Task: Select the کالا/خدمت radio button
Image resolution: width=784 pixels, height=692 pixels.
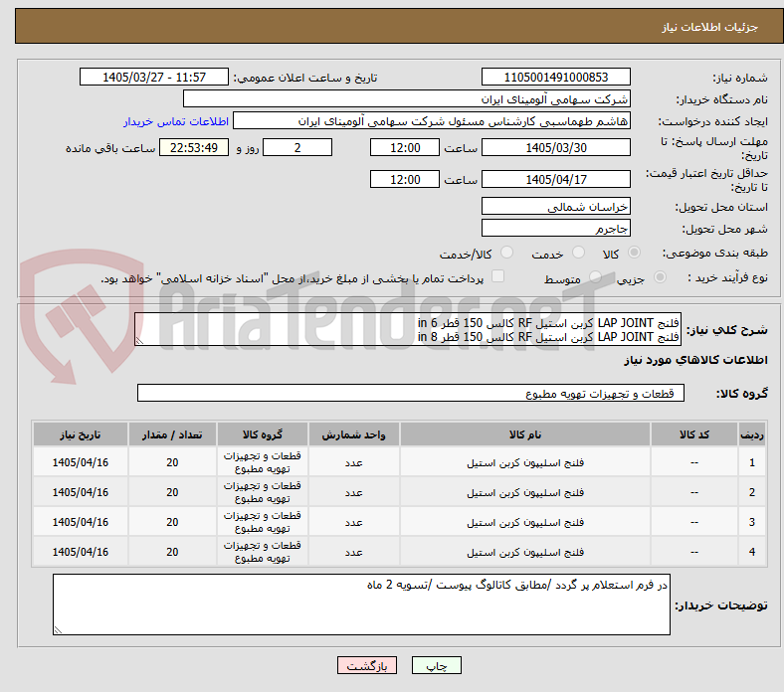Action: click(507, 253)
